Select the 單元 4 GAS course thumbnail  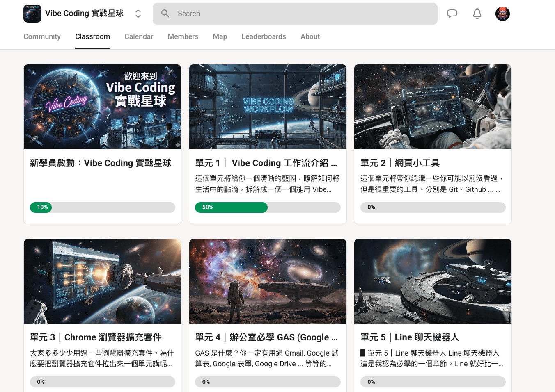pos(268,281)
